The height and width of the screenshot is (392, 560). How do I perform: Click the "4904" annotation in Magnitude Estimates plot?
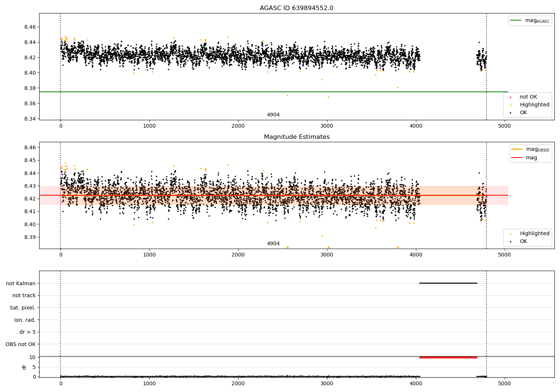point(273,244)
